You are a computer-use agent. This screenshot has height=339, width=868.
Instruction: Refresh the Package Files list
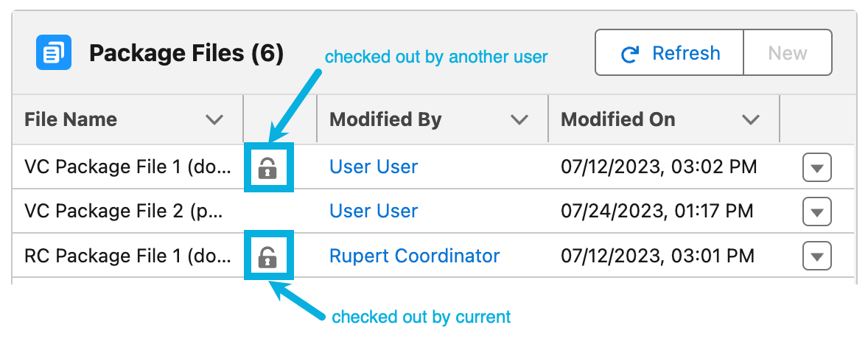pos(670,53)
